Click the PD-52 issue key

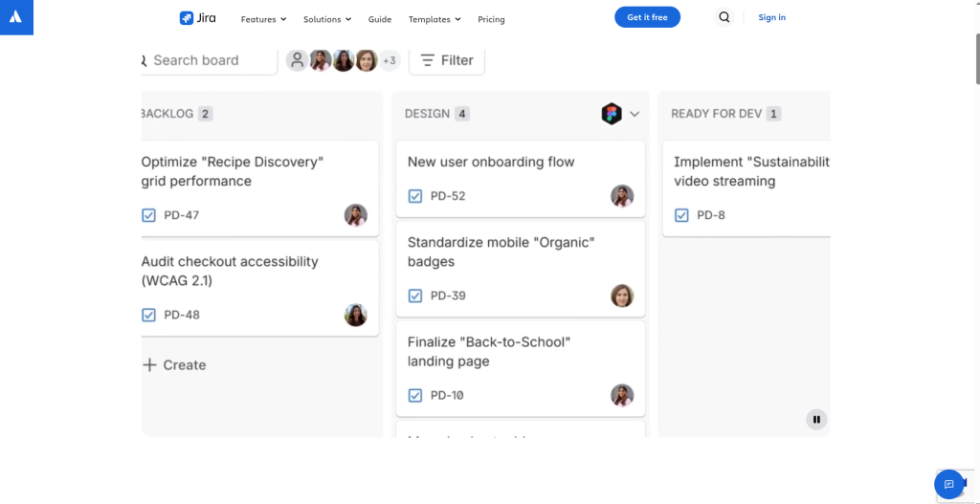pyautogui.click(x=448, y=196)
